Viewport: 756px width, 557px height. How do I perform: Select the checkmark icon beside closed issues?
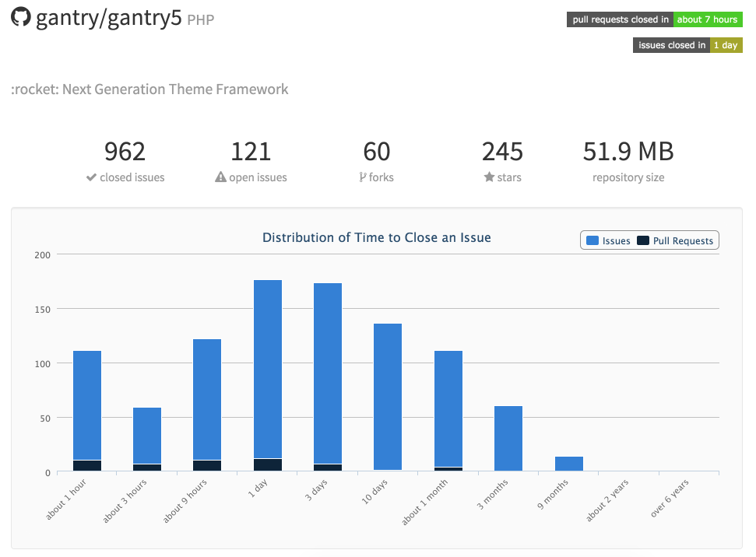(x=91, y=177)
